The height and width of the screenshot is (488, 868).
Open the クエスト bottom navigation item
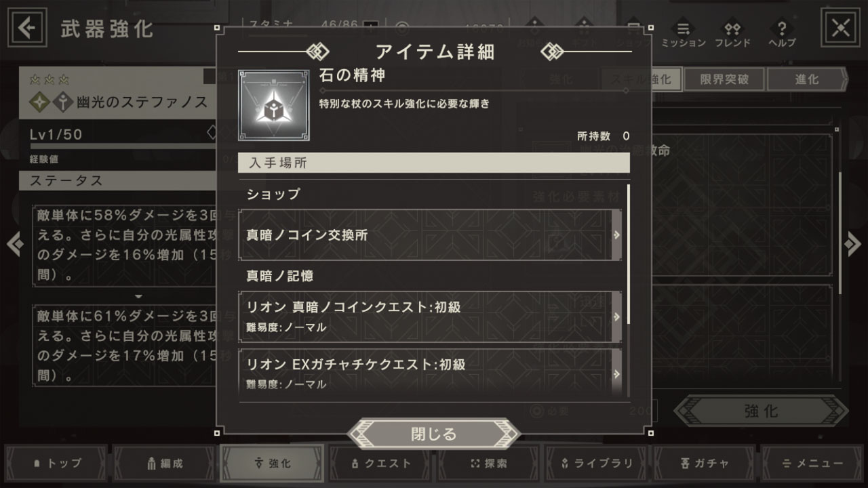pyautogui.click(x=380, y=464)
